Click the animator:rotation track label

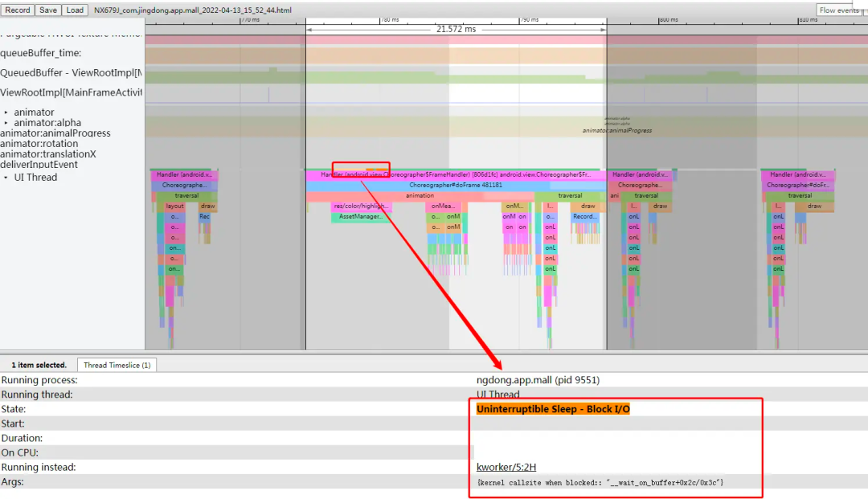(39, 144)
